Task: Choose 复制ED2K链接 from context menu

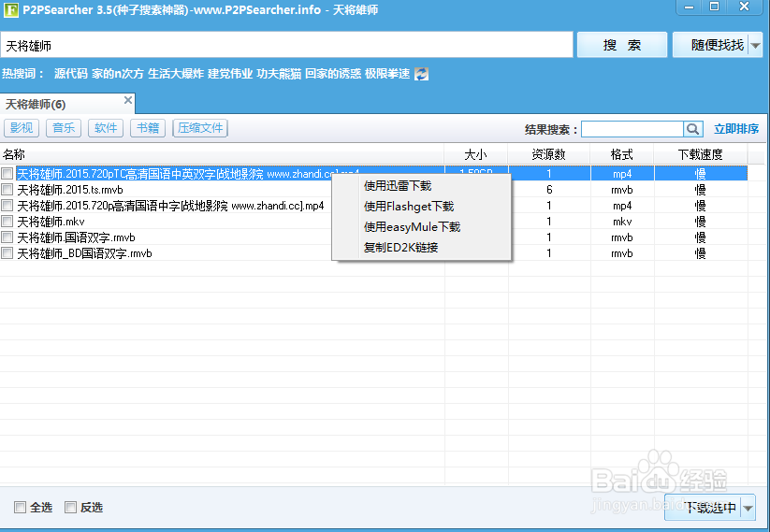Action: click(400, 248)
